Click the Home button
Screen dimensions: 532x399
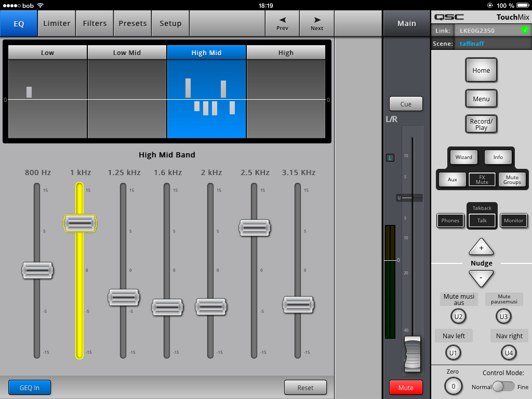pyautogui.click(x=481, y=70)
